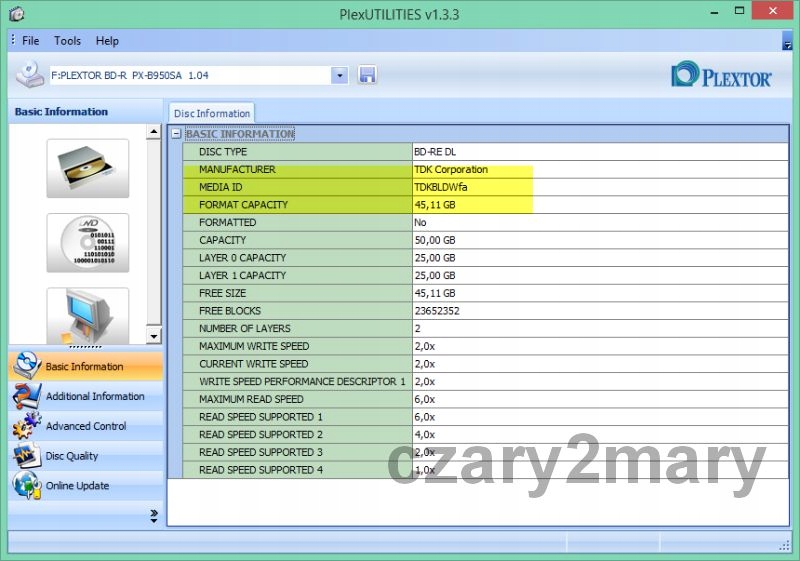Select the LAYER 0 CAPACITY label

click(242, 258)
